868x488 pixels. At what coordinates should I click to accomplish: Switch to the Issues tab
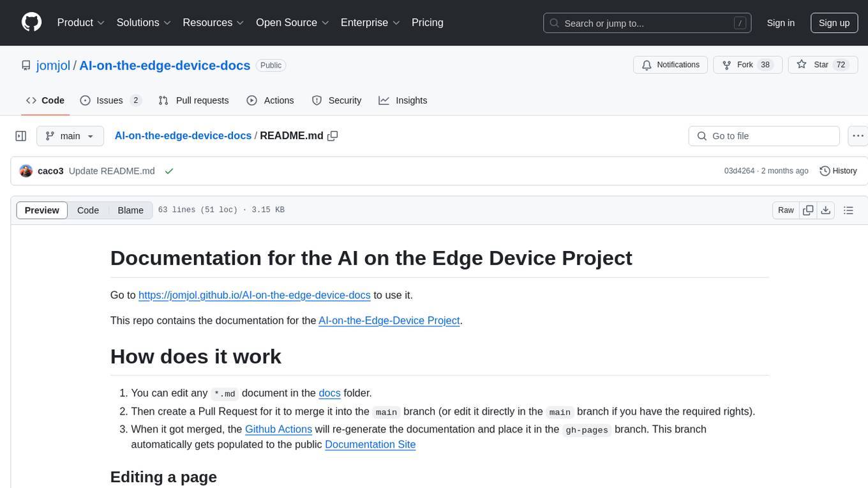point(110,100)
